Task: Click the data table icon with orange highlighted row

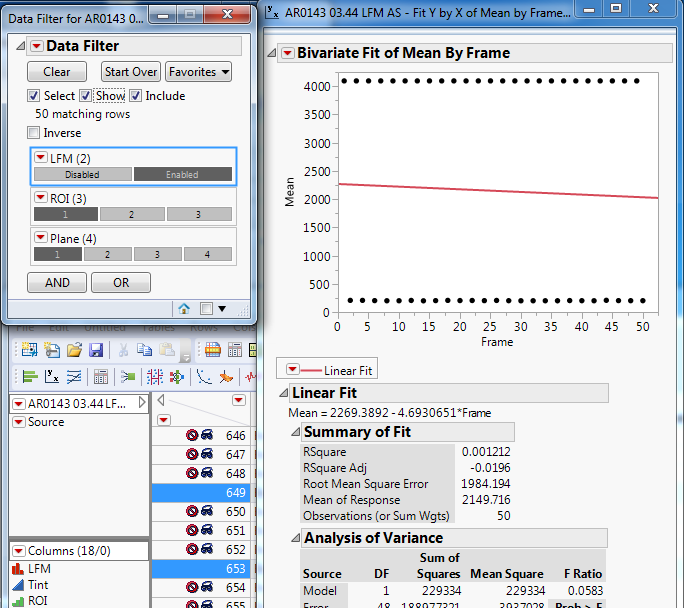Action: 213,350
